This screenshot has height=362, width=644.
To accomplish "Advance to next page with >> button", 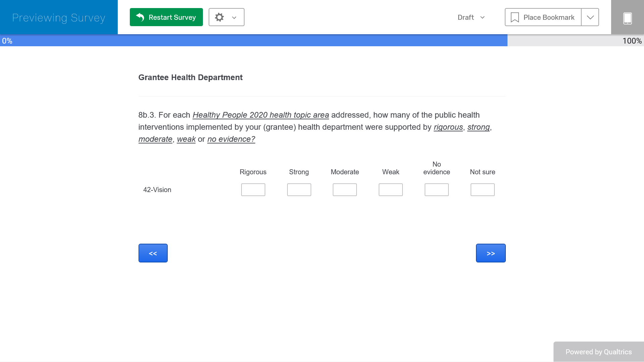I will point(490,253).
